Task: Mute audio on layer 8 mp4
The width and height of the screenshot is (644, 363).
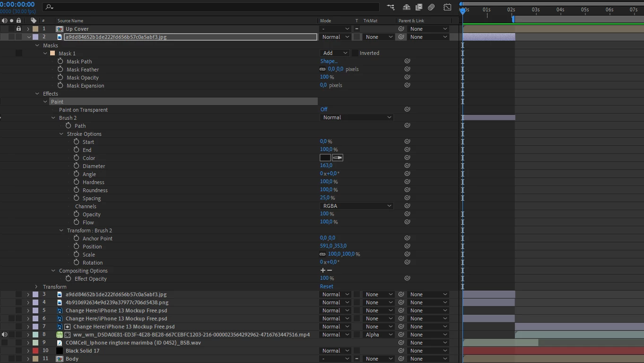Action: [4, 335]
